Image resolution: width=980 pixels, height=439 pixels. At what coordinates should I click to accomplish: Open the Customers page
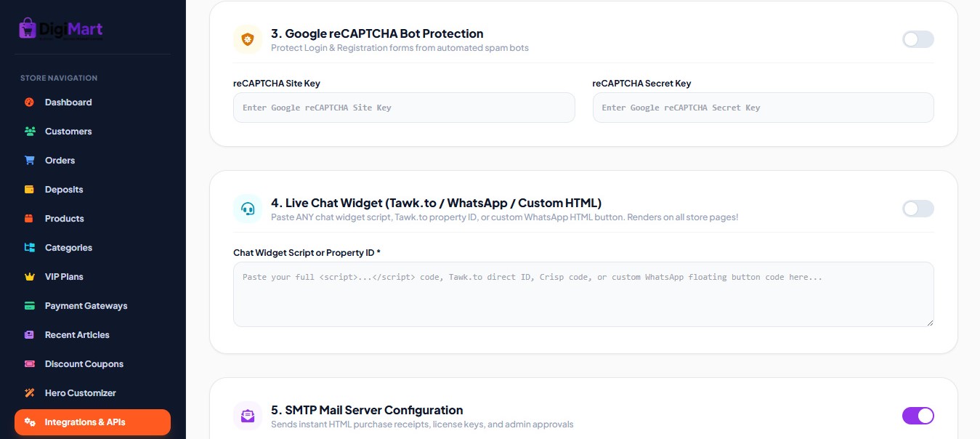pos(92,132)
